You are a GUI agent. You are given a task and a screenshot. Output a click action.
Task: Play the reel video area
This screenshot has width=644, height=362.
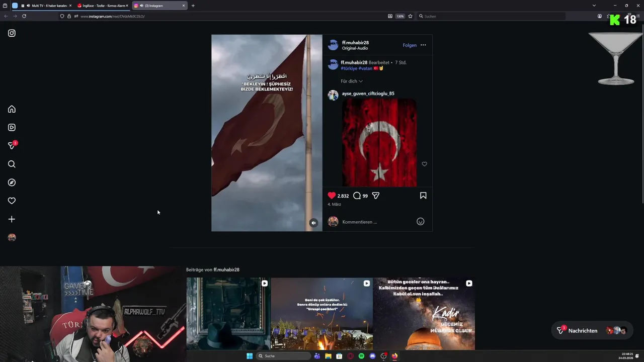(x=267, y=133)
